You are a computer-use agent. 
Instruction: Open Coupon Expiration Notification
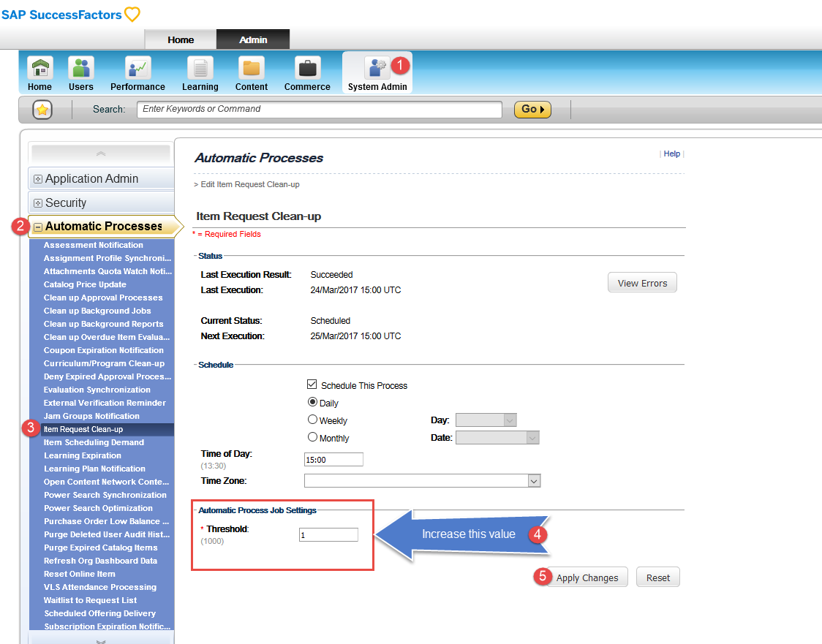pos(103,350)
